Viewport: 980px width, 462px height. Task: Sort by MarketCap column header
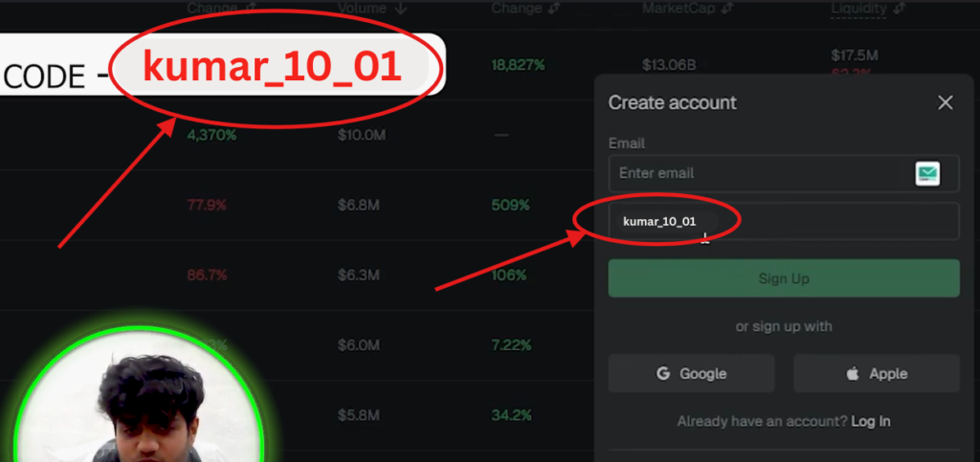click(x=687, y=8)
